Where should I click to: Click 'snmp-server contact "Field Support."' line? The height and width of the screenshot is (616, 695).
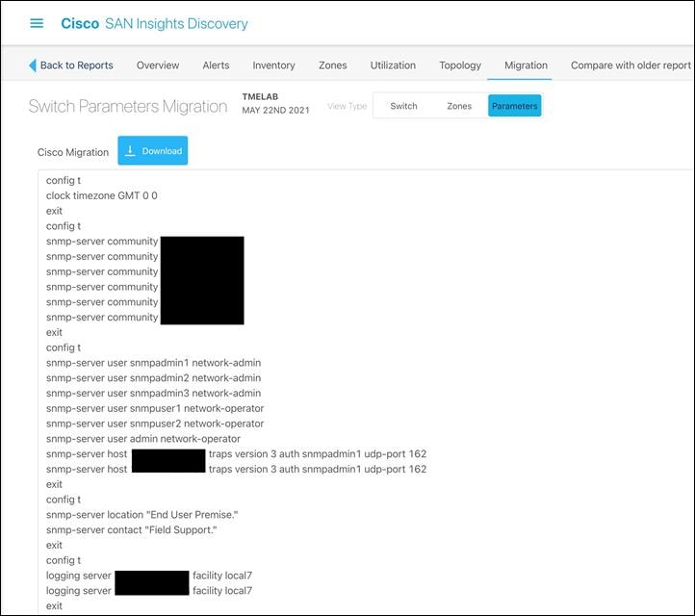[x=131, y=529]
